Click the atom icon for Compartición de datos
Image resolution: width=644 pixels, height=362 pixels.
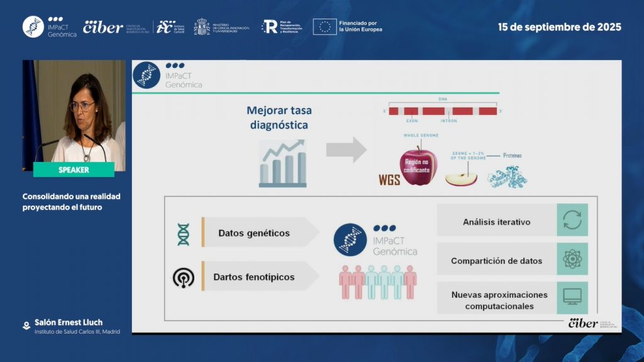pyautogui.click(x=572, y=260)
